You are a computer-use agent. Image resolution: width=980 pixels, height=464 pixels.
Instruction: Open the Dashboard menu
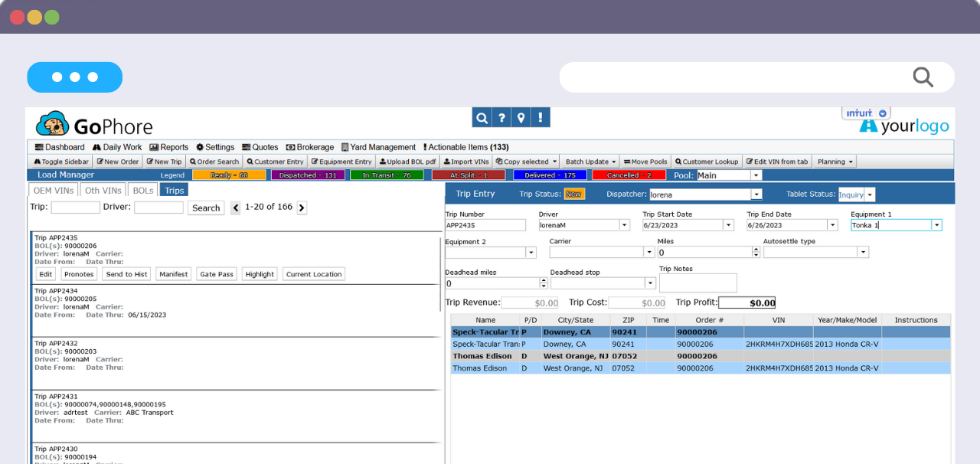point(60,147)
